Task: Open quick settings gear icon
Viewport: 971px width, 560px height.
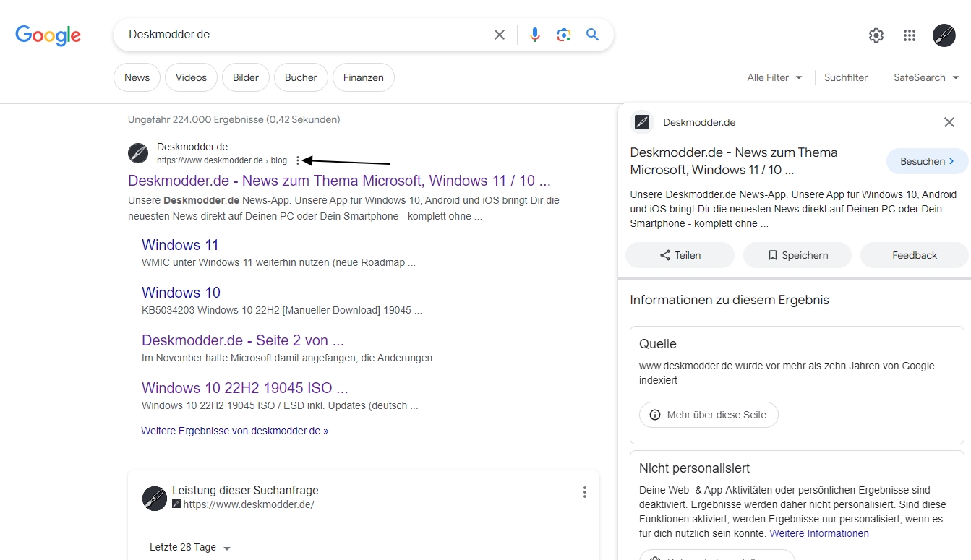Action: [x=876, y=35]
